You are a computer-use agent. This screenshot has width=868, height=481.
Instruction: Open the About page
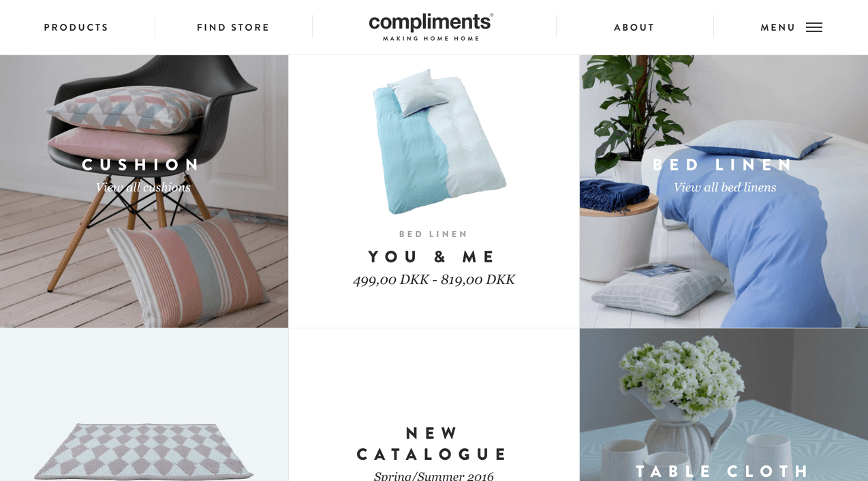[x=634, y=27]
